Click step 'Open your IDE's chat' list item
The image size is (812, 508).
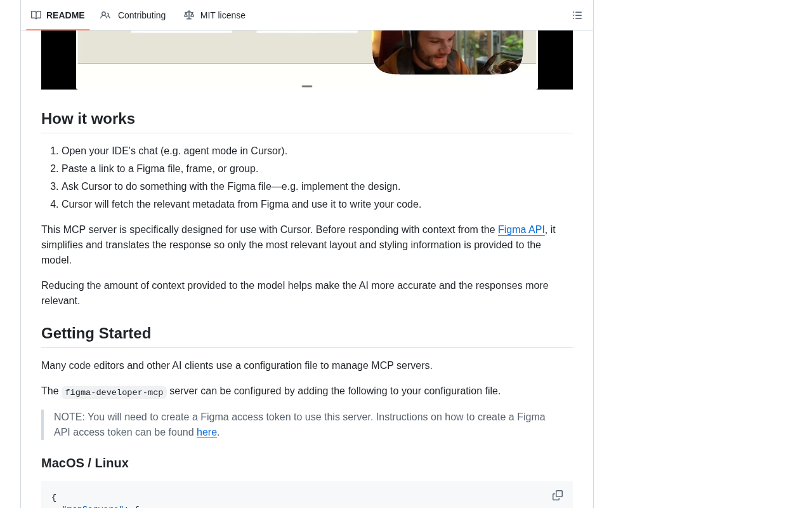(174, 151)
